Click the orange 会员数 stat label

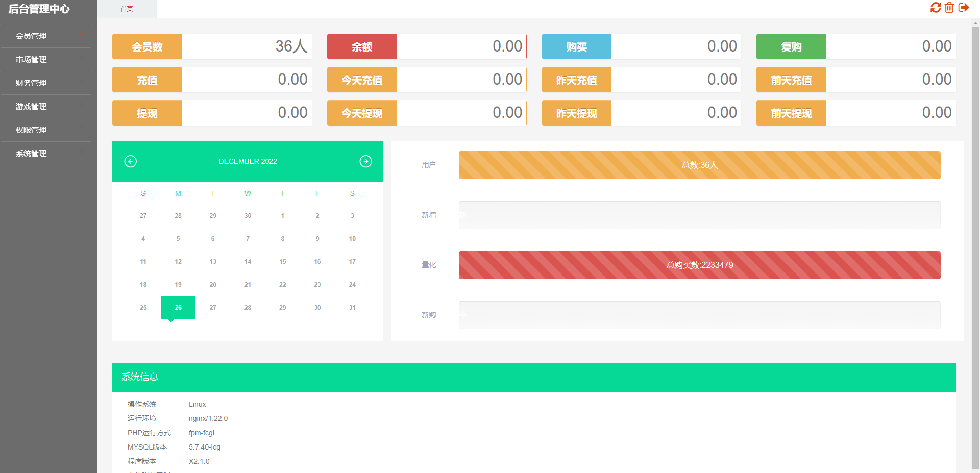(x=147, y=47)
